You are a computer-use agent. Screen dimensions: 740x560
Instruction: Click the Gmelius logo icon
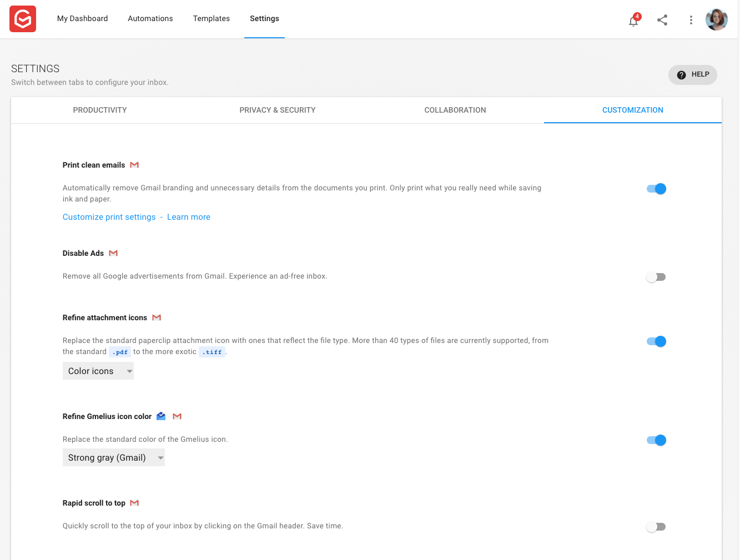(22, 18)
